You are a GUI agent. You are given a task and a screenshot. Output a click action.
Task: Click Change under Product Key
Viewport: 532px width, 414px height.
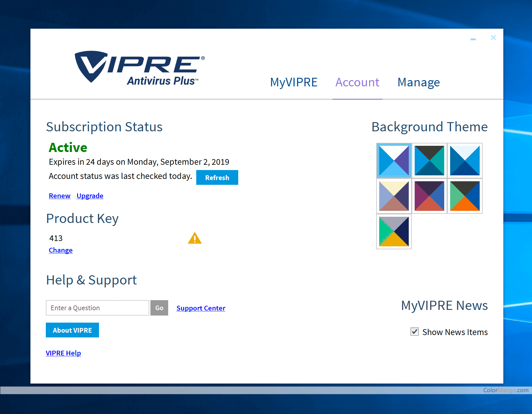point(61,250)
